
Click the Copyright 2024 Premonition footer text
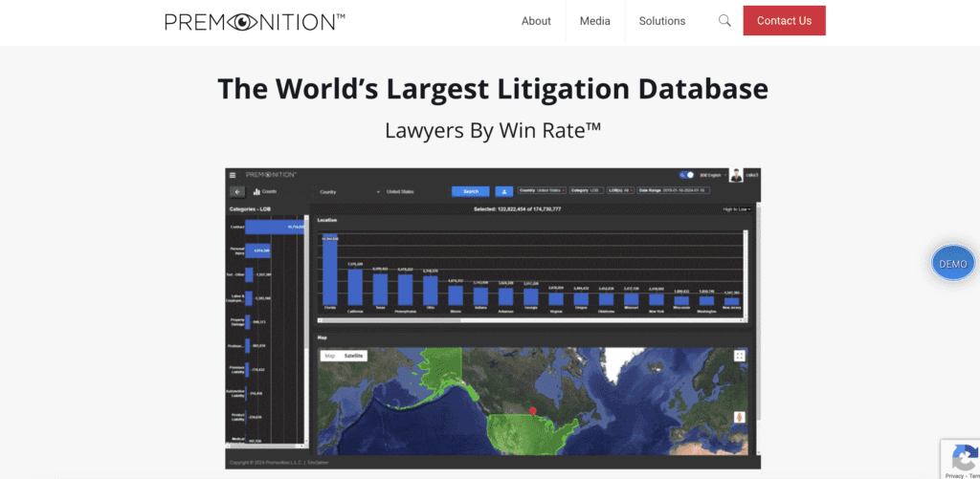(x=265, y=462)
